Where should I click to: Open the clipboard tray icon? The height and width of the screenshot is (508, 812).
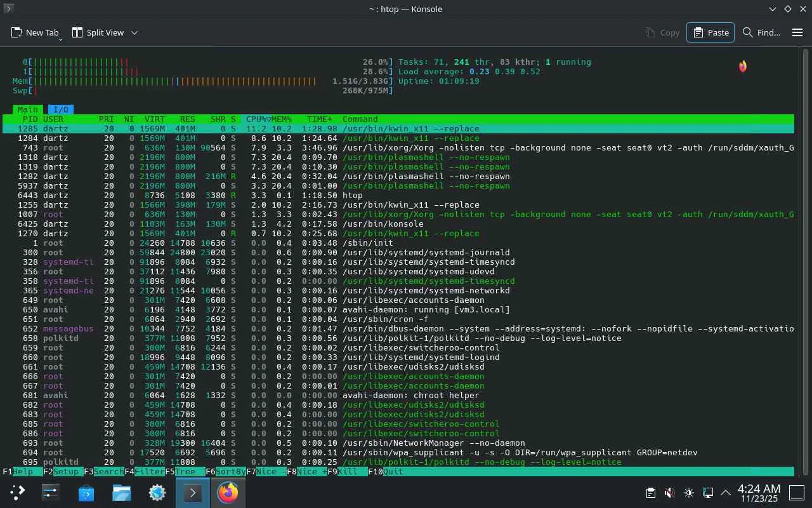(650, 492)
